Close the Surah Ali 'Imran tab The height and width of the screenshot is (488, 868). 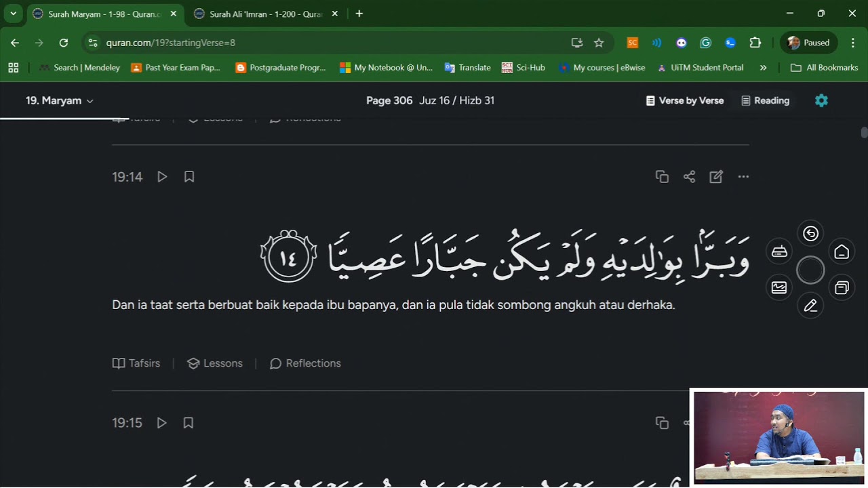[x=335, y=14]
